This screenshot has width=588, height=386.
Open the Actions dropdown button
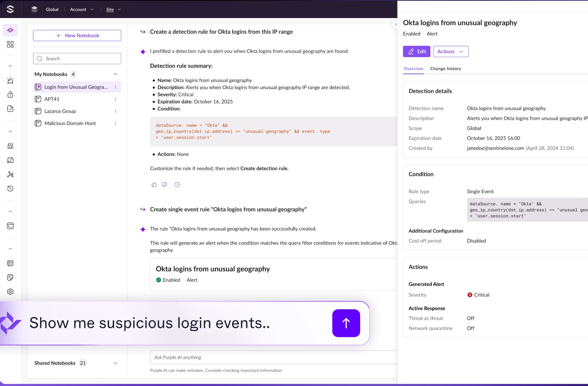pos(450,52)
